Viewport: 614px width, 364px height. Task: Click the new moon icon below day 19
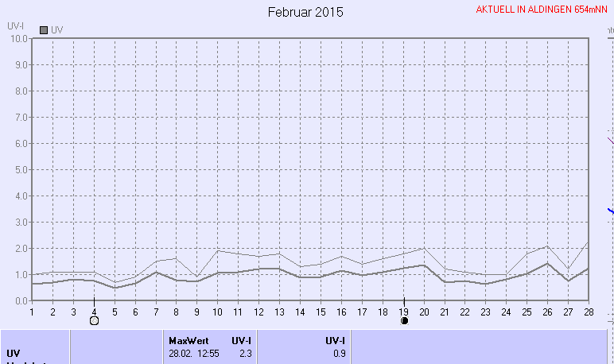(404, 321)
